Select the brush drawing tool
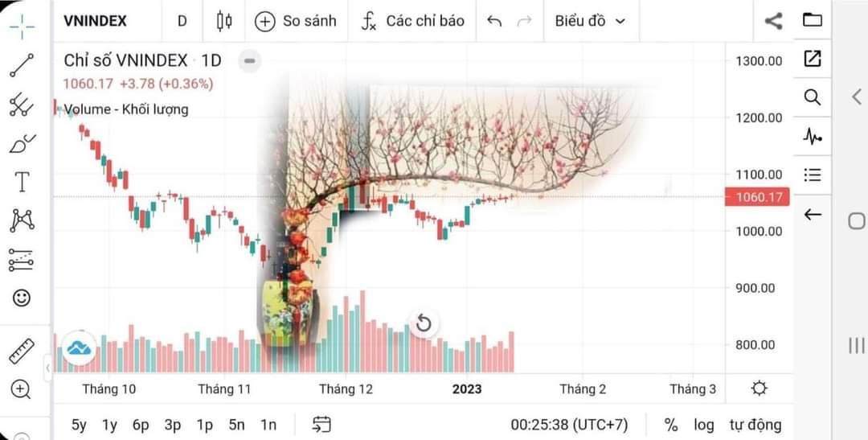The width and height of the screenshot is (868, 440). click(x=22, y=144)
